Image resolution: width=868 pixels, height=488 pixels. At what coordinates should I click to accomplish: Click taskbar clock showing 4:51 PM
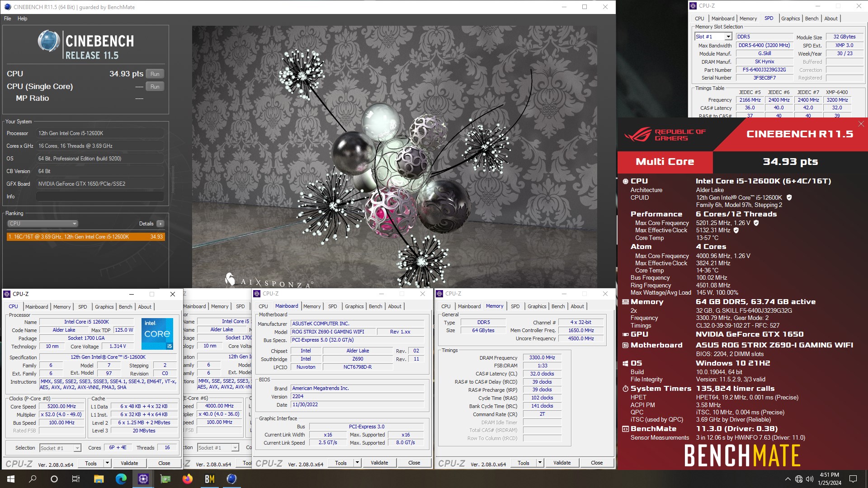point(829,479)
